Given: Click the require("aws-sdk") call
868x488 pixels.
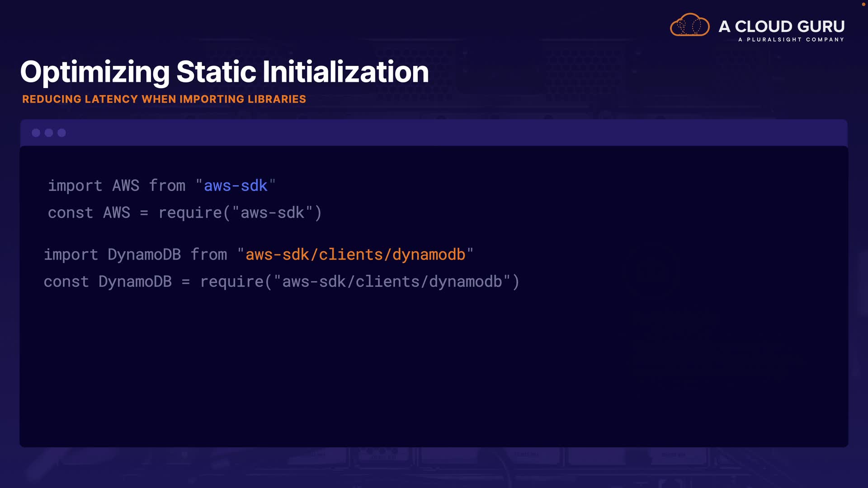Looking at the screenshot, I should tap(240, 213).
